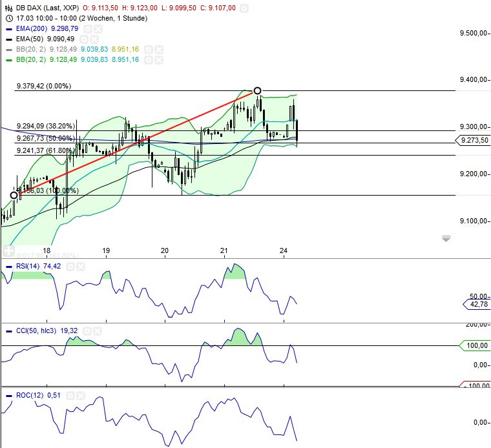Select the EMA(200) blue color marker

point(9,29)
